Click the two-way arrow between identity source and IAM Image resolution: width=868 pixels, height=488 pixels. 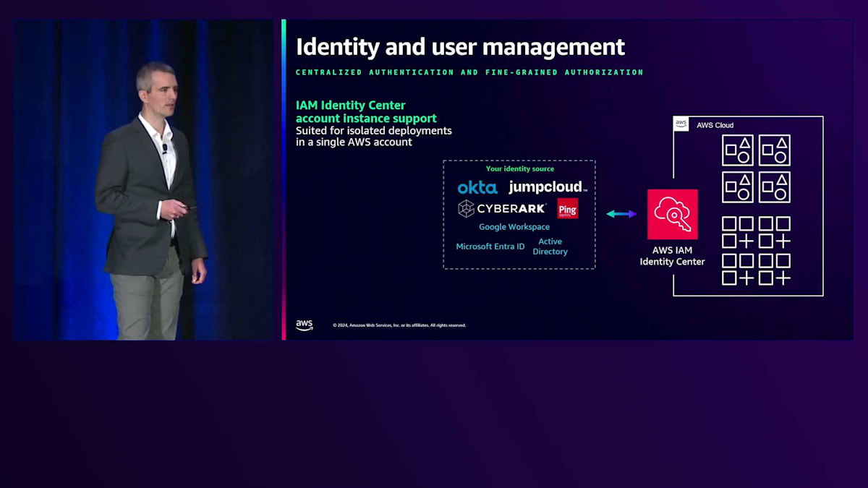click(621, 214)
